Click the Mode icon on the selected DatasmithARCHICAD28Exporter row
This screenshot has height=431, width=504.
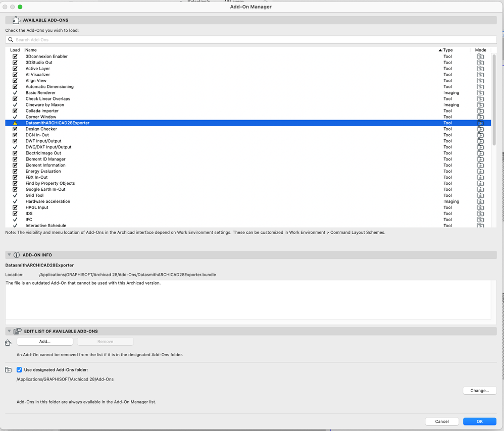tap(480, 123)
